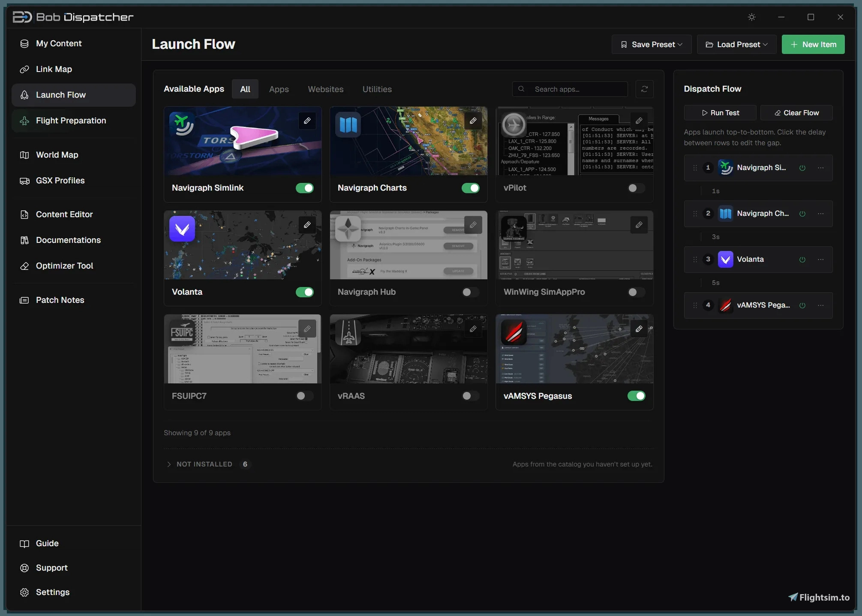This screenshot has width=862, height=616.
Task: Click the drag handle of Navigraph Simlink flow row
Action: (x=695, y=168)
